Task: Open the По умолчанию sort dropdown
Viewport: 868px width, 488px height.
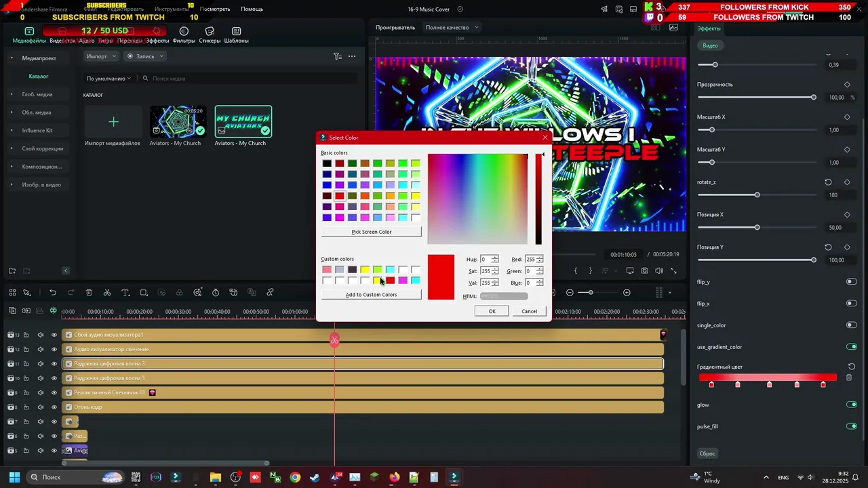Action: pos(108,79)
